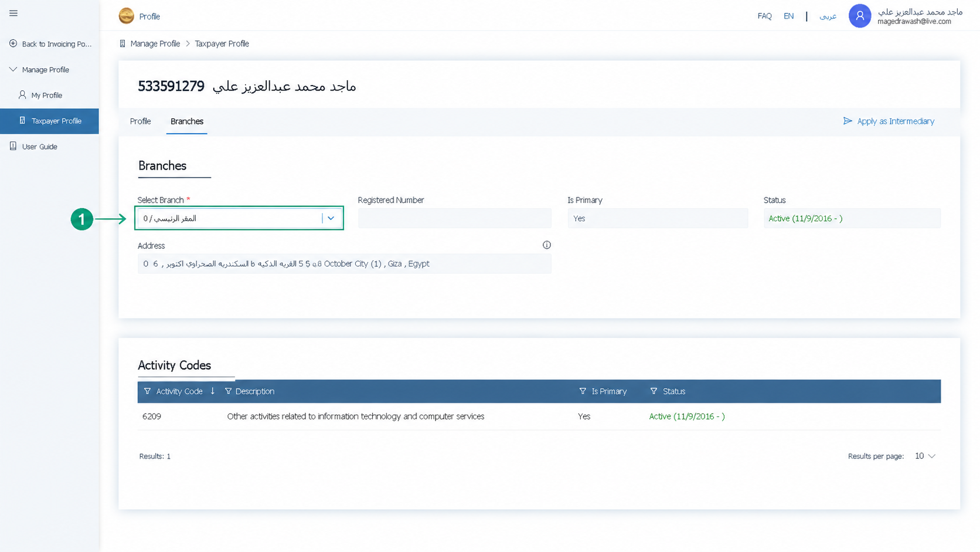Click the Apply as Intermediary send icon
980x552 pixels.
tap(848, 121)
